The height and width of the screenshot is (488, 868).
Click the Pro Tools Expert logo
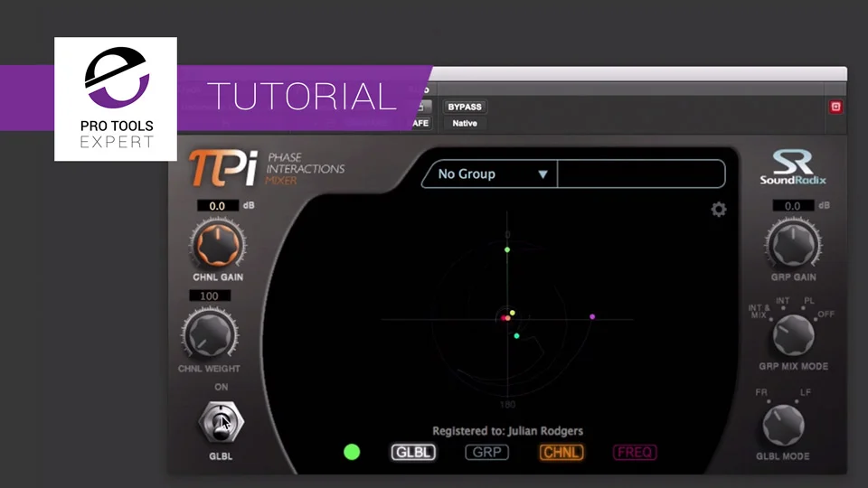point(116,99)
